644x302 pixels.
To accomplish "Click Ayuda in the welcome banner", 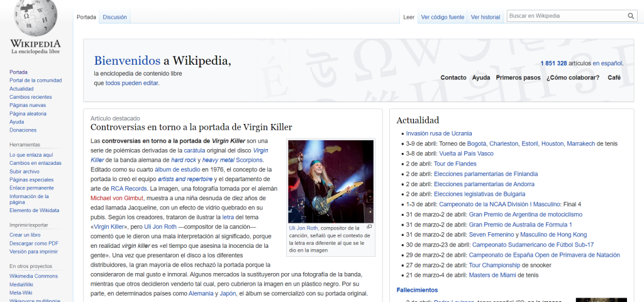I will [481, 77].
